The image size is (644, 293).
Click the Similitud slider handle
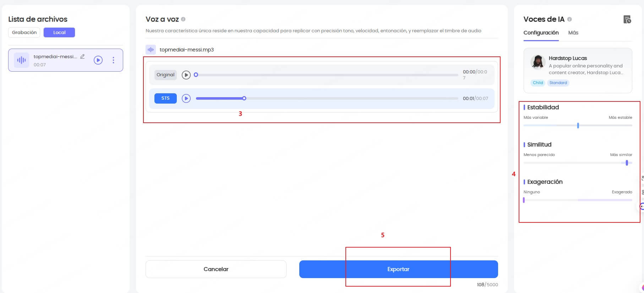pos(627,163)
